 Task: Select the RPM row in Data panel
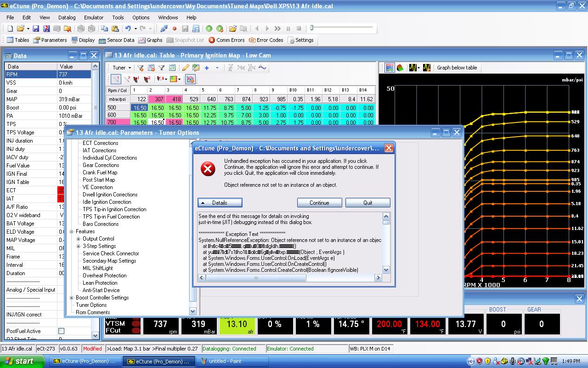coord(48,75)
